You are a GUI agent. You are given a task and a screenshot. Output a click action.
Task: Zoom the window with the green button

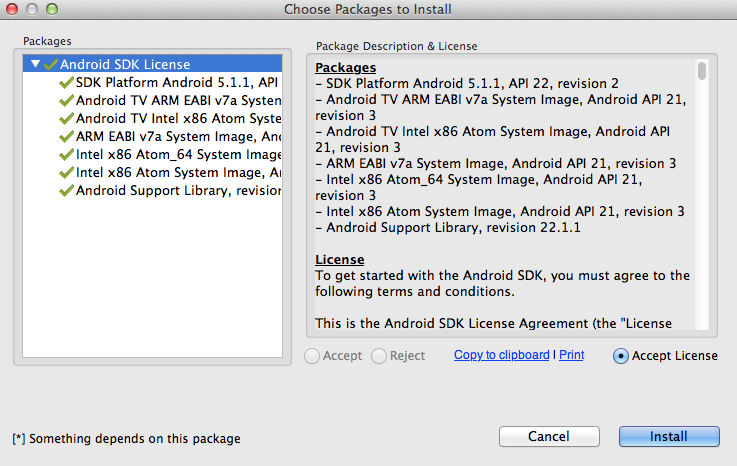(52, 9)
